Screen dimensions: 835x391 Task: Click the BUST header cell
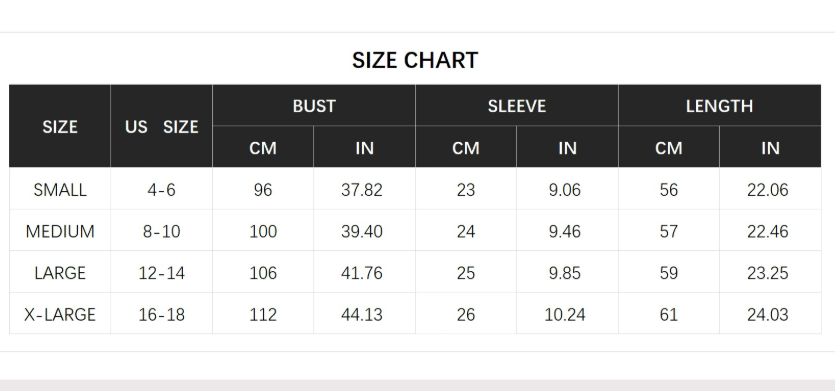click(x=314, y=105)
